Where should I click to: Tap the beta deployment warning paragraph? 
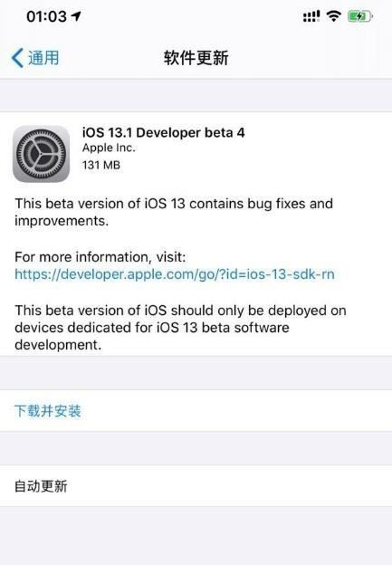click(x=180, y=328)
